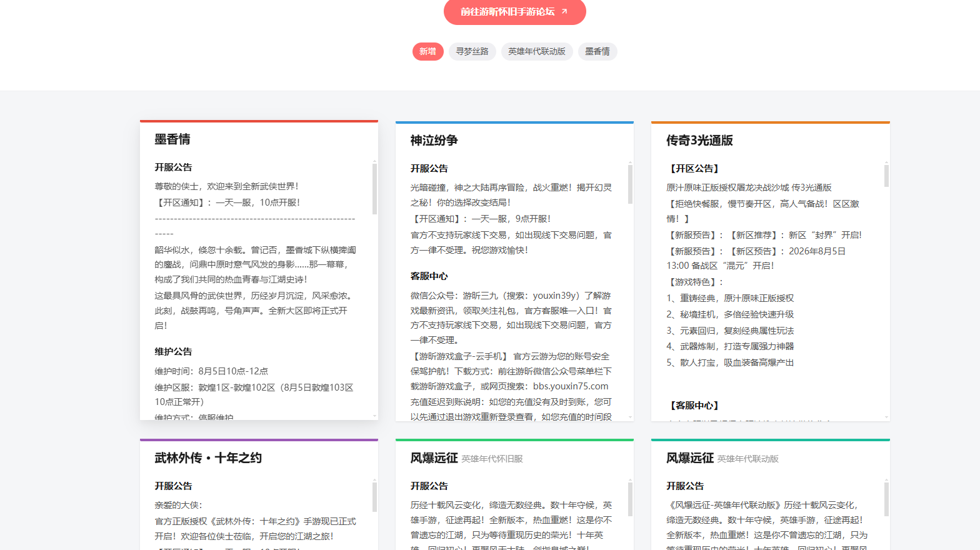Image resolution: width=980 pixels, height=550 pixels.
Task: Select the 寻梦丝路 filter tab
Action: point(472,51)
